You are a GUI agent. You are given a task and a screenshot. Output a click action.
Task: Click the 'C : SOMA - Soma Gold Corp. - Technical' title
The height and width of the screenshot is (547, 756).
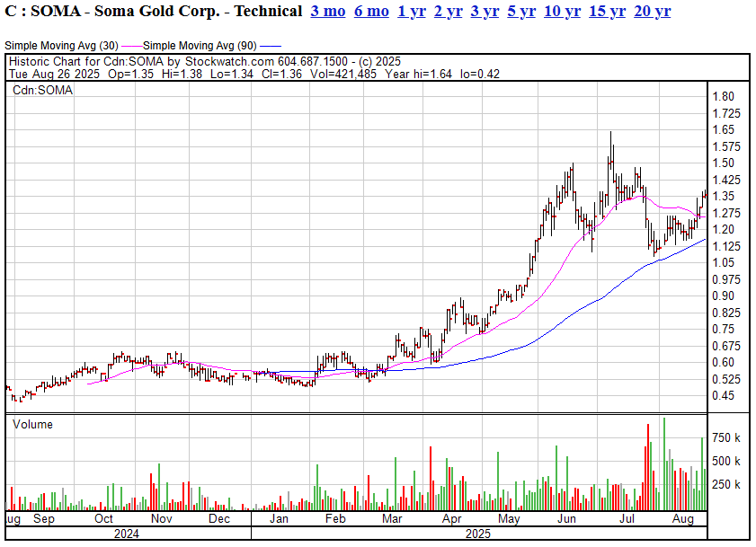pyautogui.click(x=154, y=11)
